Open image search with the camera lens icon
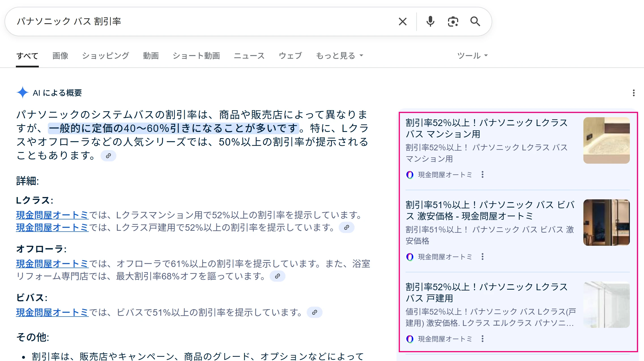Screen dimensions: 644x361 [453, 22]
